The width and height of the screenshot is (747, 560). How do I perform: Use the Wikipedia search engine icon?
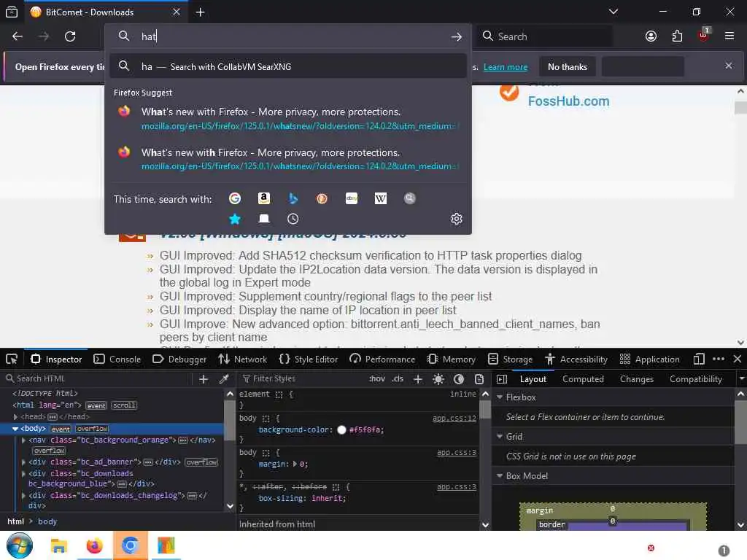(x=381, y=198)
